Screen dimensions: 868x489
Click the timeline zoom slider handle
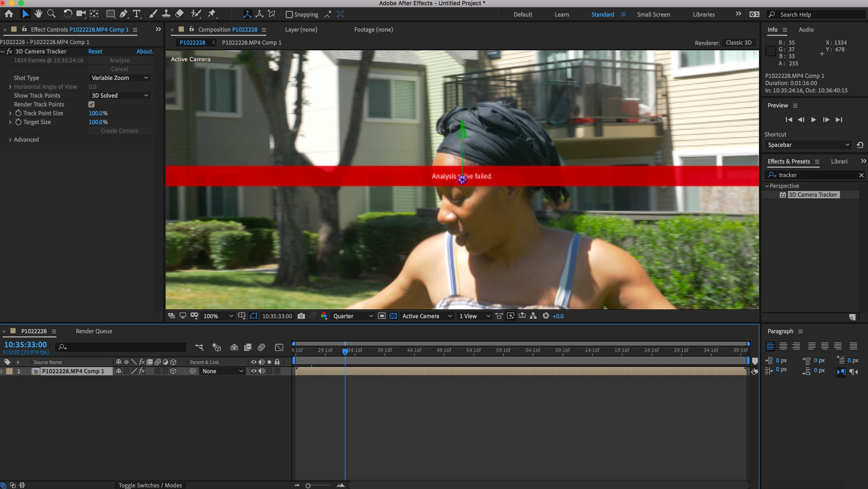[308, 485]
